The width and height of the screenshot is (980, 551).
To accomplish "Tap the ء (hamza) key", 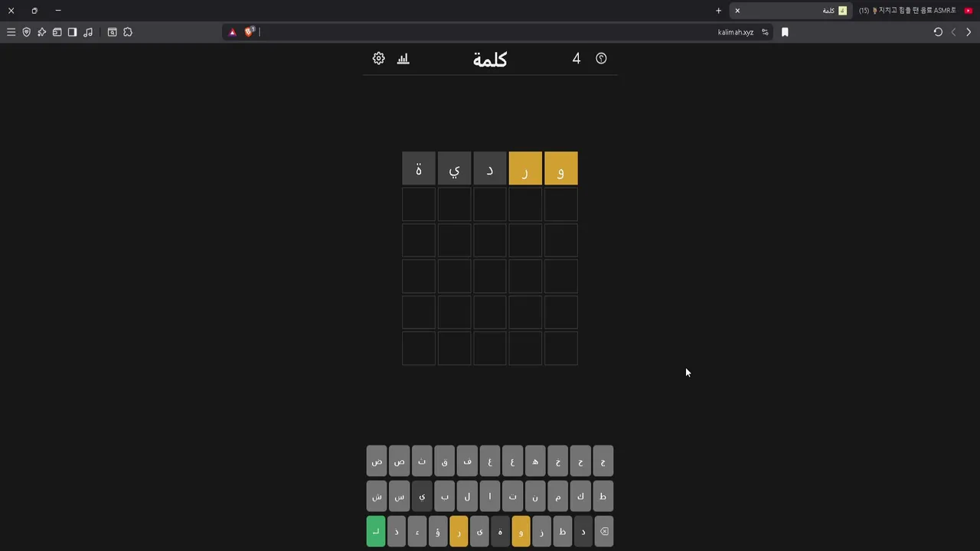I will [x=417, y=531].
